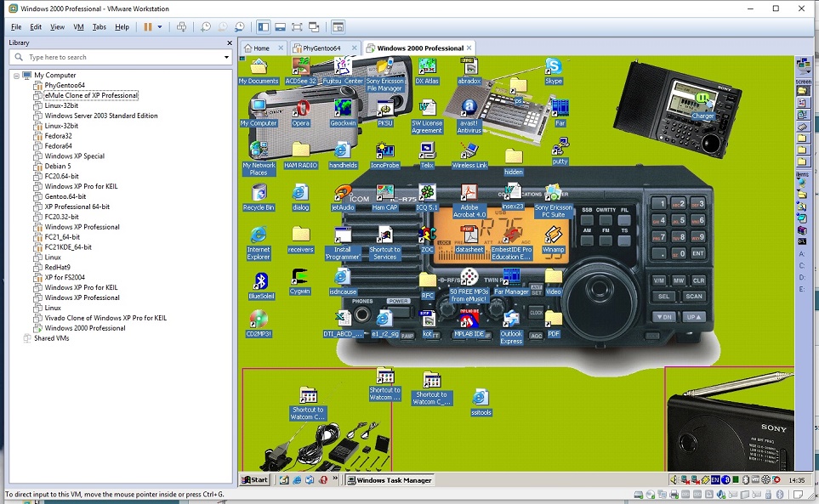Select FC21KDE_64-bit in the library
The image size is (819, 504).
coord(68,247)
